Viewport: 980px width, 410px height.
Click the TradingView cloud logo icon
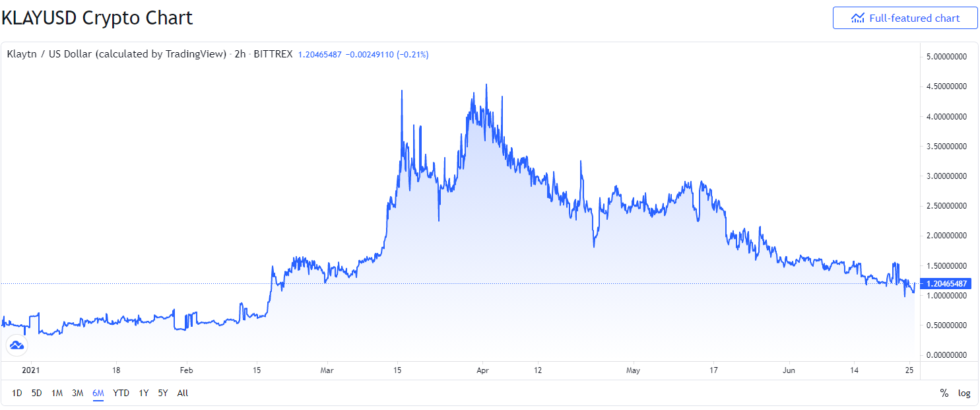[16, 345]
